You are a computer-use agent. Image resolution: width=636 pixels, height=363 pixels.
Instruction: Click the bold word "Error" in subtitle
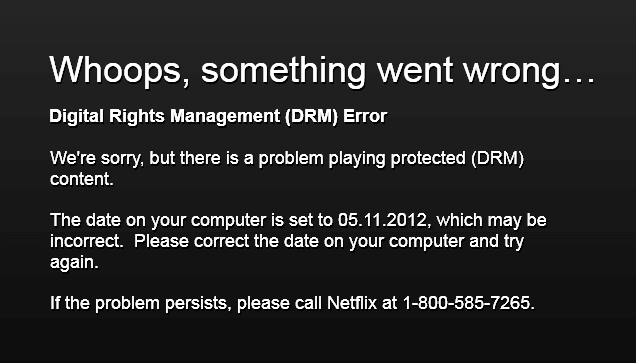[x=365, y=116]
